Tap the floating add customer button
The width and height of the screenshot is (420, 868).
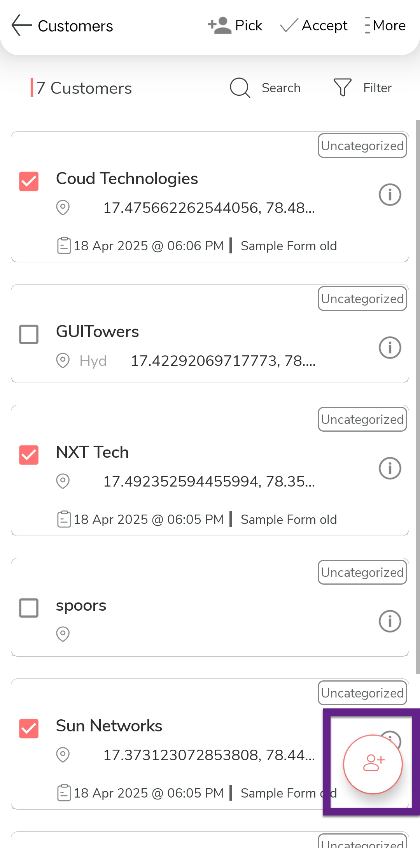point(373,764)
